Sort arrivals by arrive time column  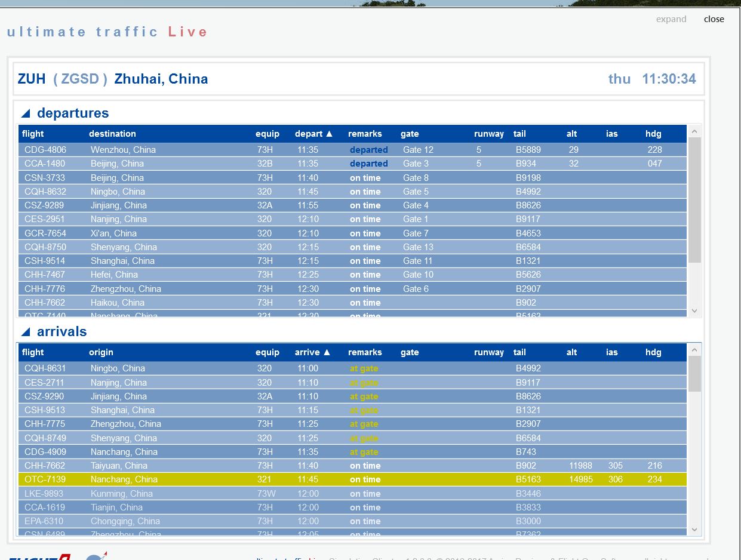tap(312, 352)
